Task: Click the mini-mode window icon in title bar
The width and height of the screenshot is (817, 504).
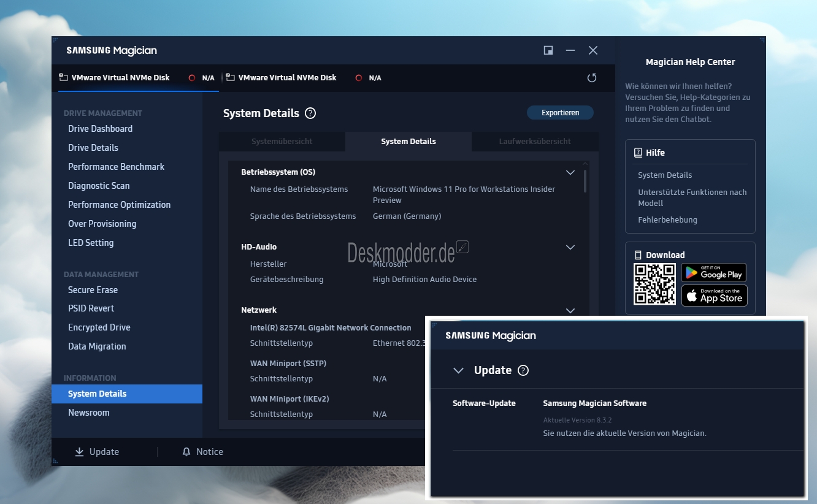Action: 548,50
